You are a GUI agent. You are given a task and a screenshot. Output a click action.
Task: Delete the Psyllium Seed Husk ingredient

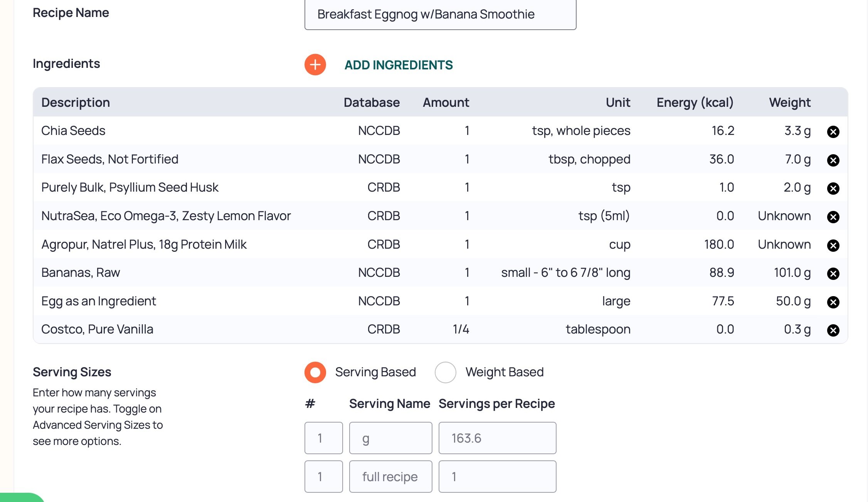point(833,189)
